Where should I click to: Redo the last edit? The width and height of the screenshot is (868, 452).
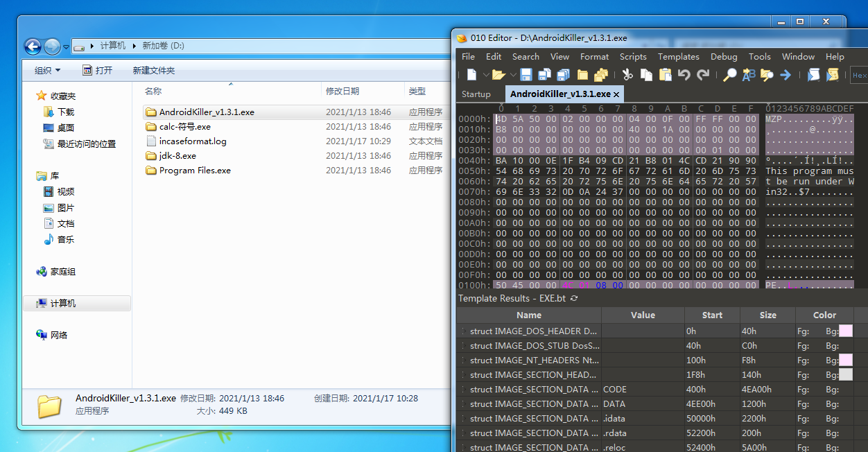(703, 75)
